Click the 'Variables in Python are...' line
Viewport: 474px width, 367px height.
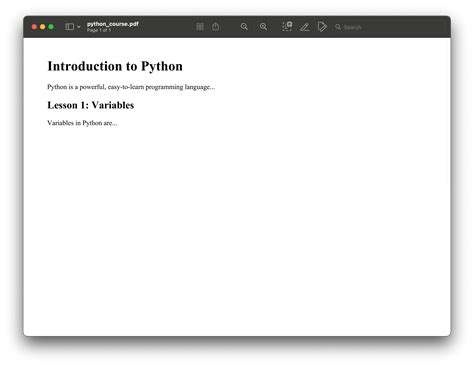82,123
